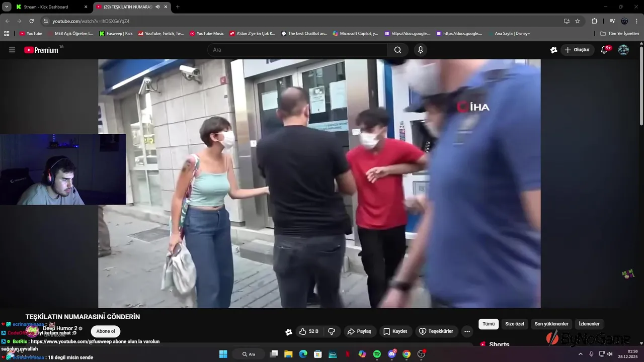
Task: Click the address bar URL
Action: [91, 21]
